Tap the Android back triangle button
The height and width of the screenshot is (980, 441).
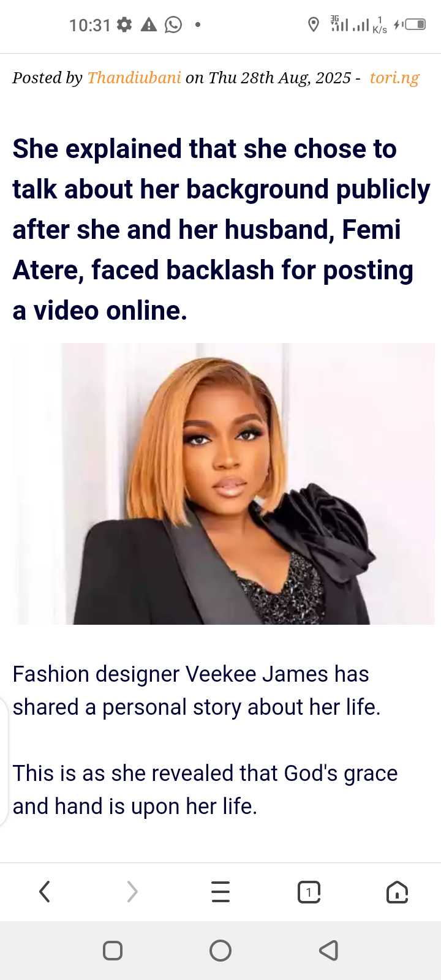[x=328, y=951]
